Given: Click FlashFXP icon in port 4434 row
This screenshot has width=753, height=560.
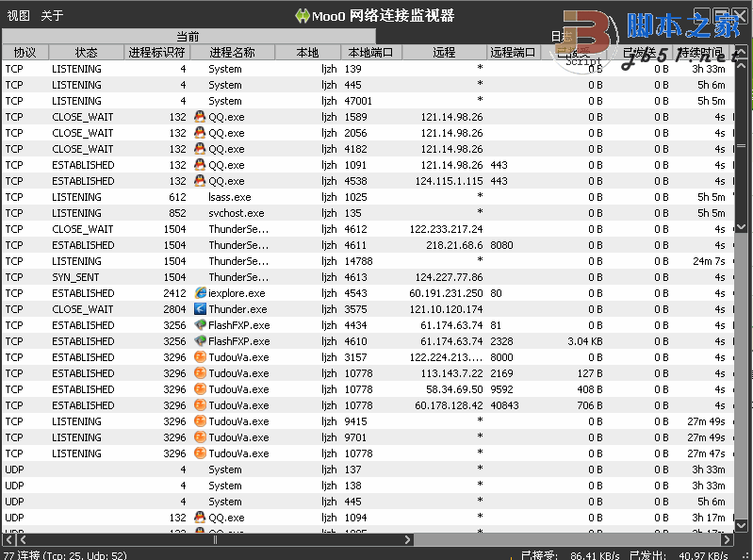Looking at the screenshot, I should 200,325.
